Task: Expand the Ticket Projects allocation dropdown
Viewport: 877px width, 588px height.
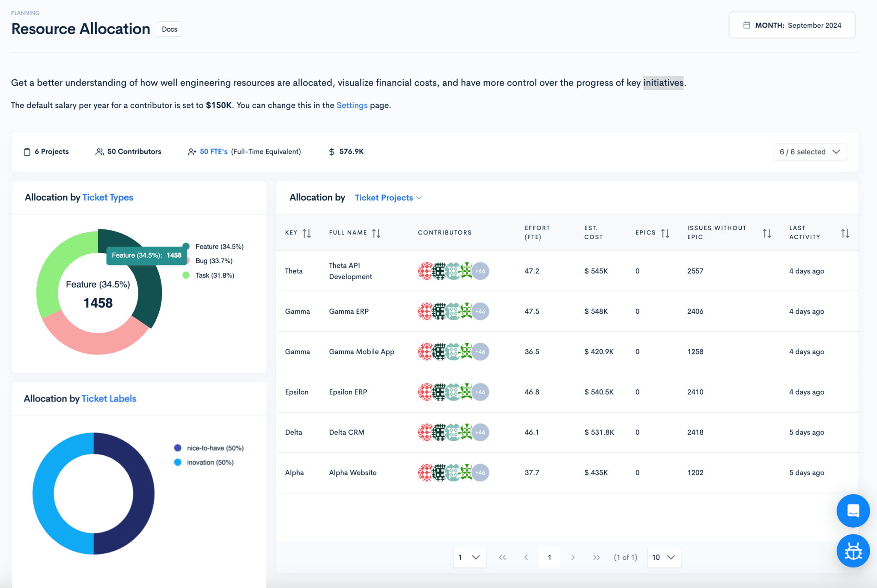Action: 388,198
